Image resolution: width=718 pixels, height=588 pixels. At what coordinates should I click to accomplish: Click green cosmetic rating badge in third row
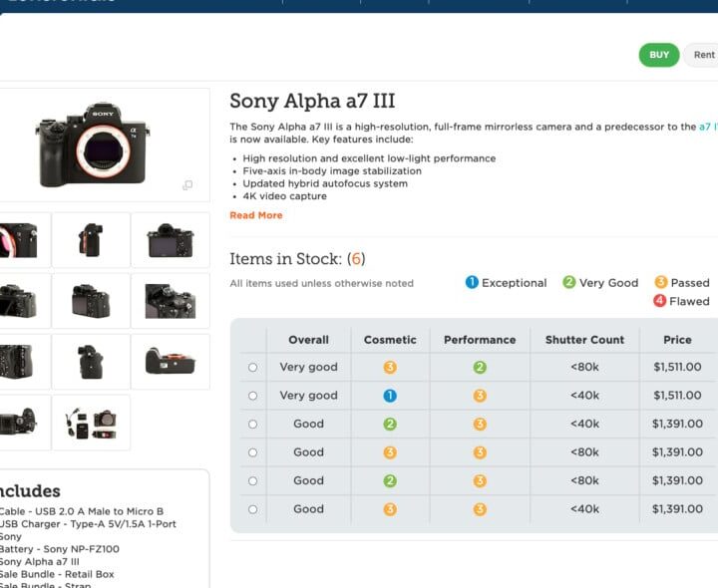pyautogui.click(x=390, y=425)
